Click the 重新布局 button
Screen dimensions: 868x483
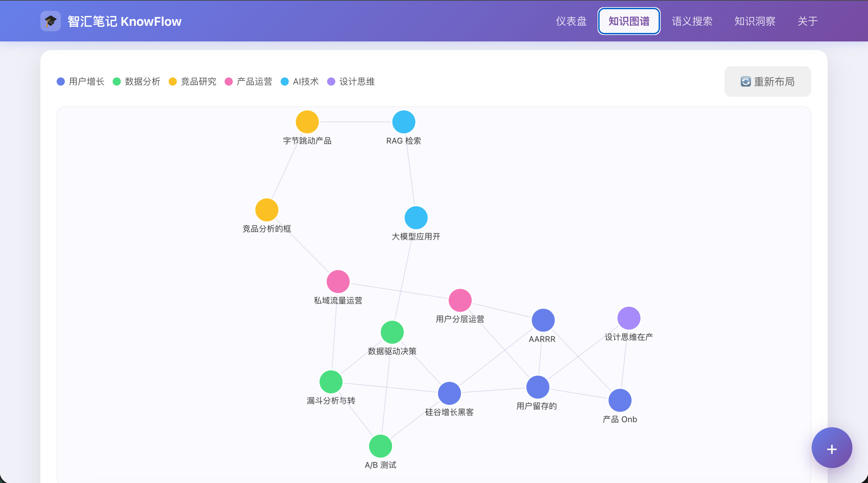[768, 82]
